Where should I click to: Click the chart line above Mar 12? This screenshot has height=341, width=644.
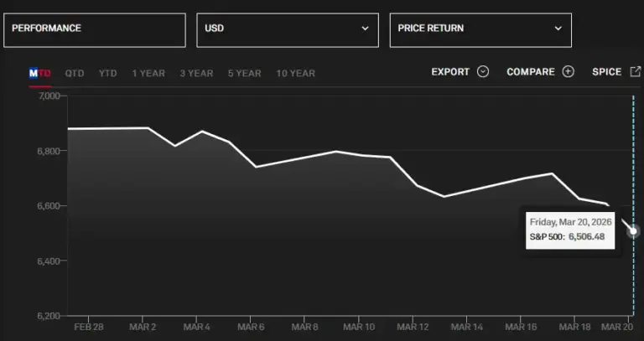tap(417, 184)
